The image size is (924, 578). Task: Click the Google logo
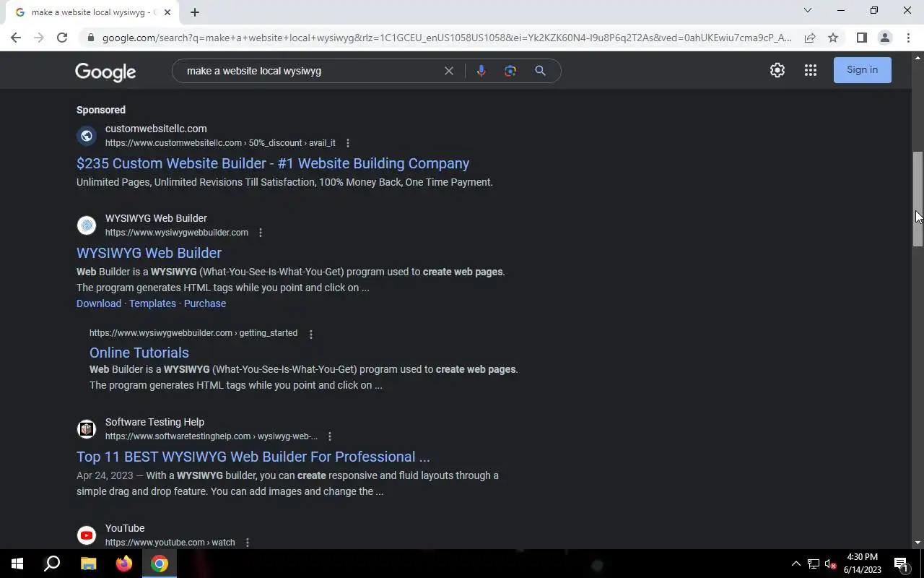tap(105, 72)
